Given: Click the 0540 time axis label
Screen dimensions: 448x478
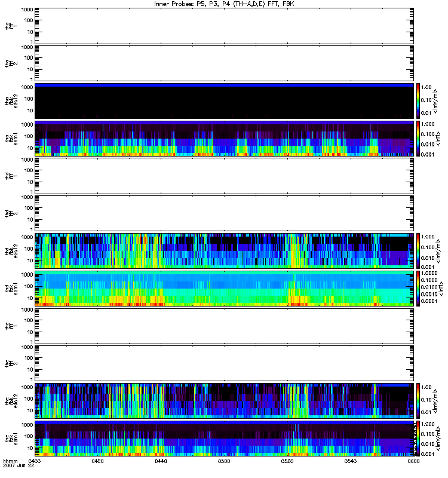Looking at the screenshot, I should click(x=351, y=461).
